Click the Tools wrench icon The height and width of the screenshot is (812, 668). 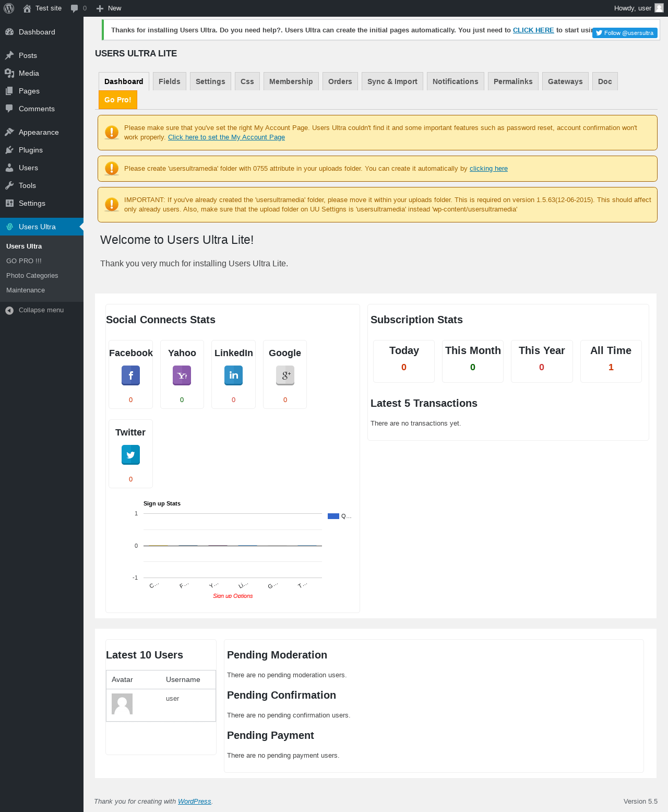point(9,185)
